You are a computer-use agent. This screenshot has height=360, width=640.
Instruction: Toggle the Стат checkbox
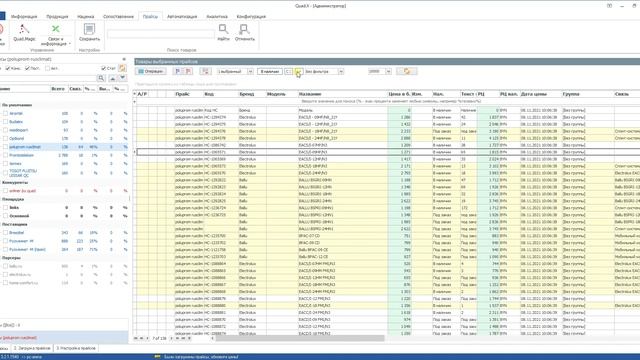point(104,68)
